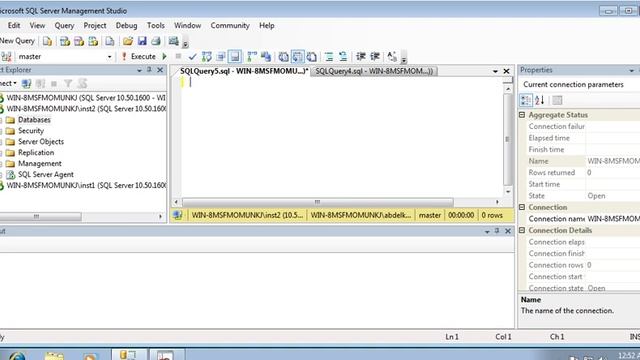Click the query editor horizontal scrollbar
This screenshot has height=360, width=640.
318,202
